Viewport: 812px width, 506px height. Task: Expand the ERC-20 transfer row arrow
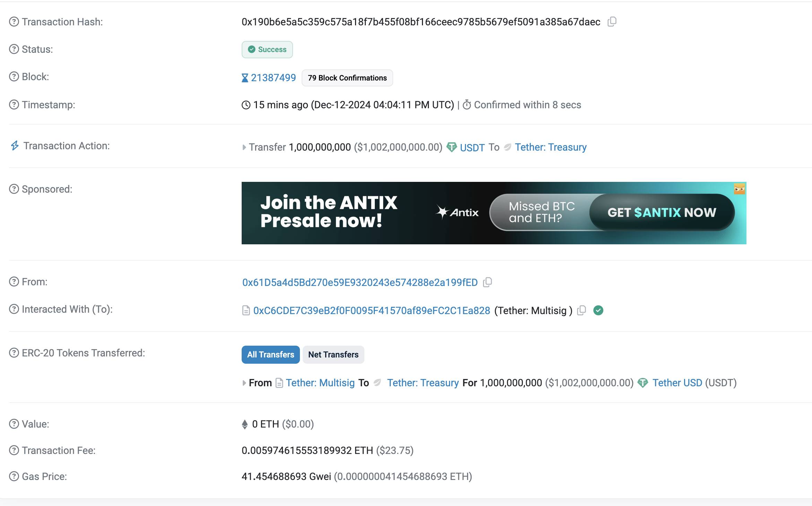coord(244,383)
